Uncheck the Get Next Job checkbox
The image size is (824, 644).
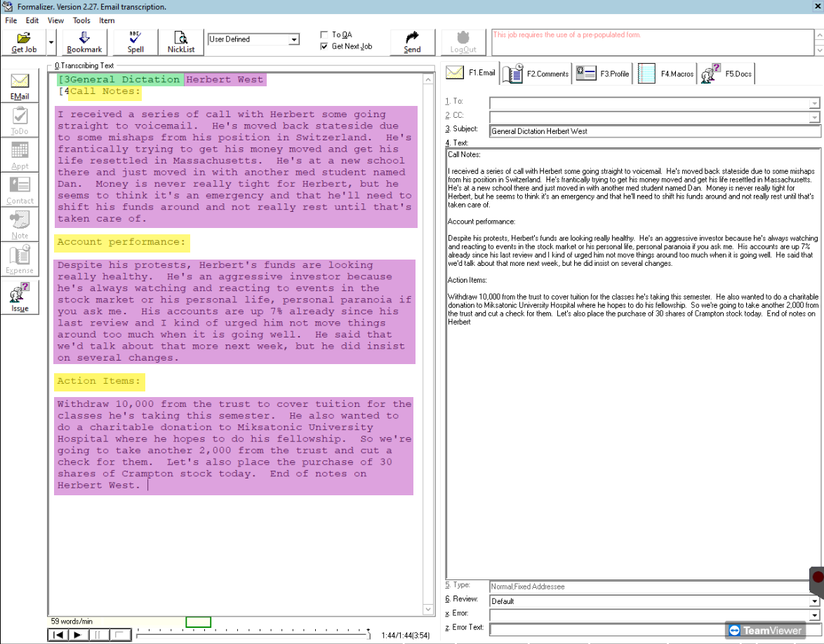tap(324, 46)
